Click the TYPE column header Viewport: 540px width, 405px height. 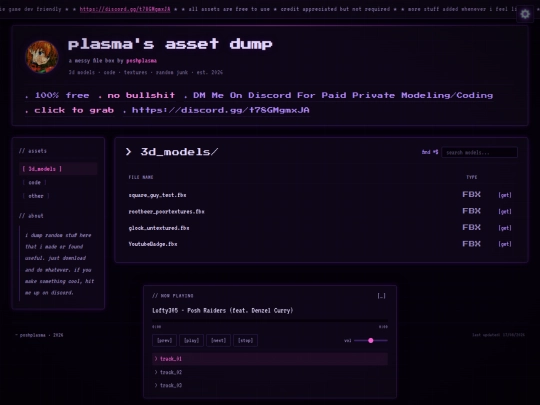471,177
